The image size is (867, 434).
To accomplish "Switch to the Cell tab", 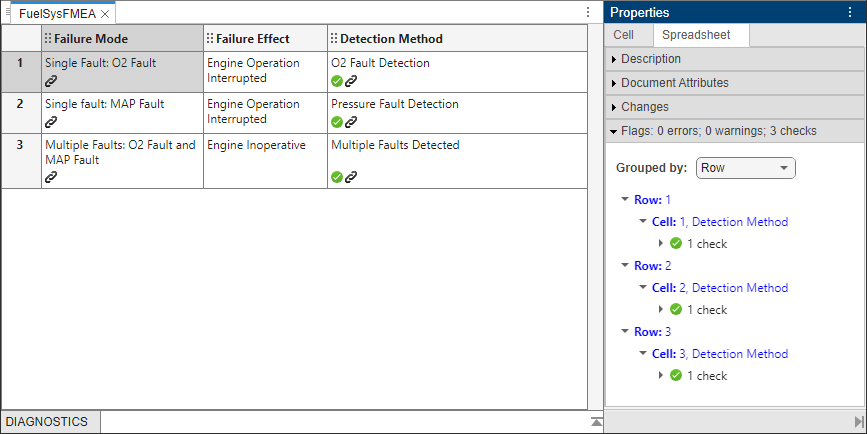I will 623,35.
